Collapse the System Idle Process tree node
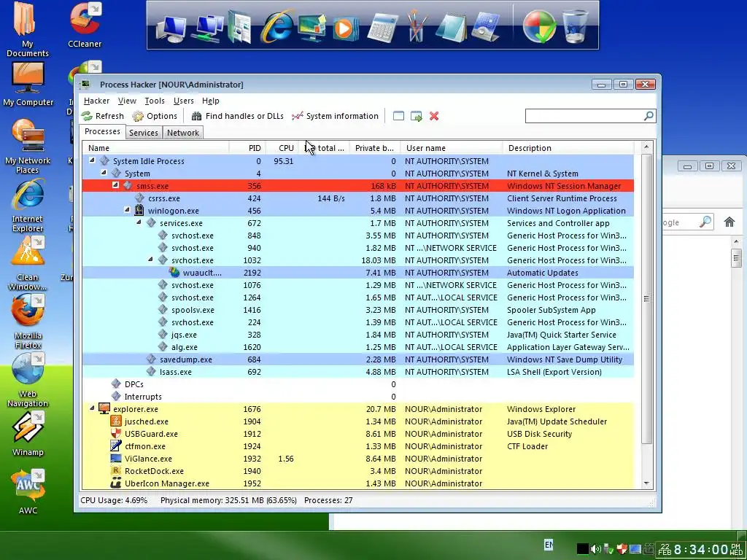The width and height of the screenshot is (747, 560). (x=93, y=160)
